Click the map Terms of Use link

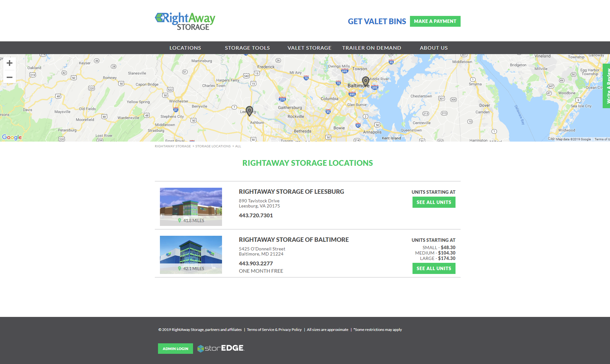click(602, 139)
